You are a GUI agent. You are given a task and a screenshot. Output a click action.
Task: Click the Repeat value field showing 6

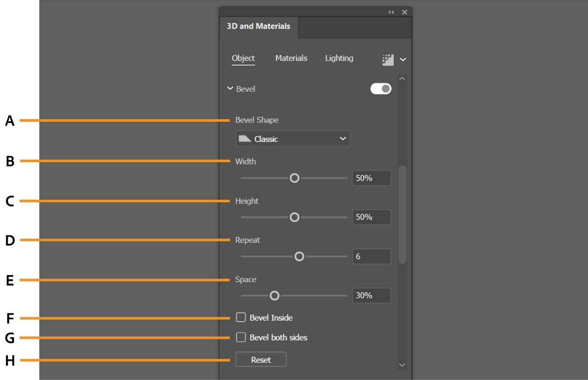(372, 256)
